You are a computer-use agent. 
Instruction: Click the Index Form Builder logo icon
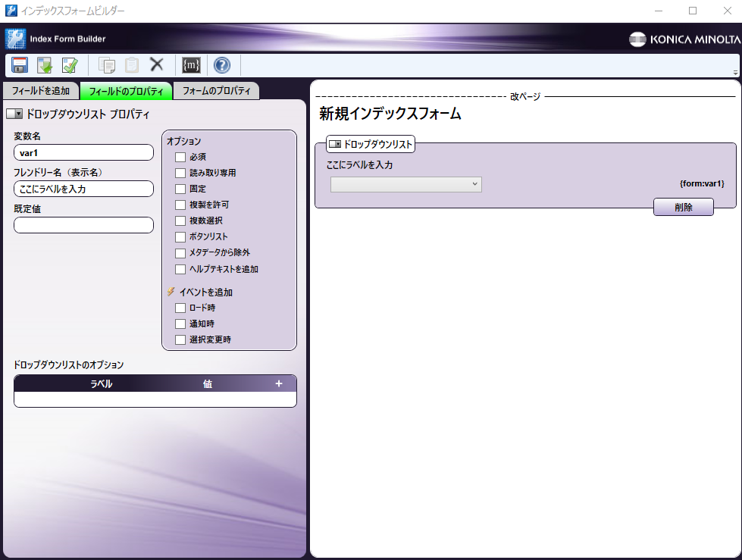tap(16, 39)
